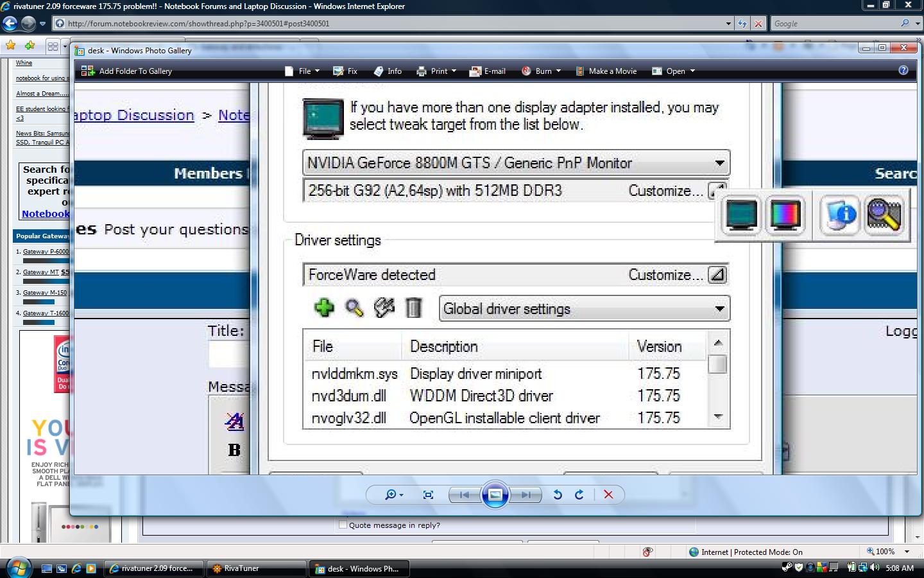Click the Fix toolbar button
Screen dimensions: 924x578
345,71
